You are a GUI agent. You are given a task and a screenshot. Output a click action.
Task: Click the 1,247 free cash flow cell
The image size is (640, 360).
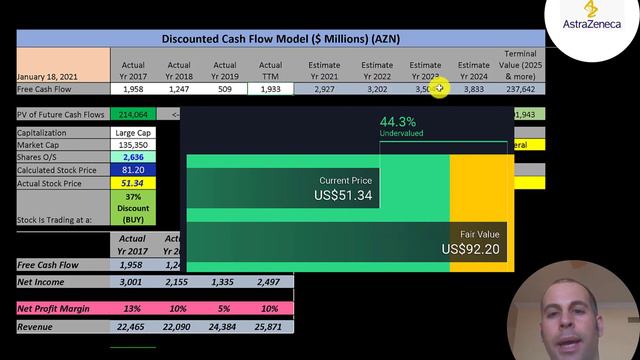pyautogui.click(x=179, y=89)
